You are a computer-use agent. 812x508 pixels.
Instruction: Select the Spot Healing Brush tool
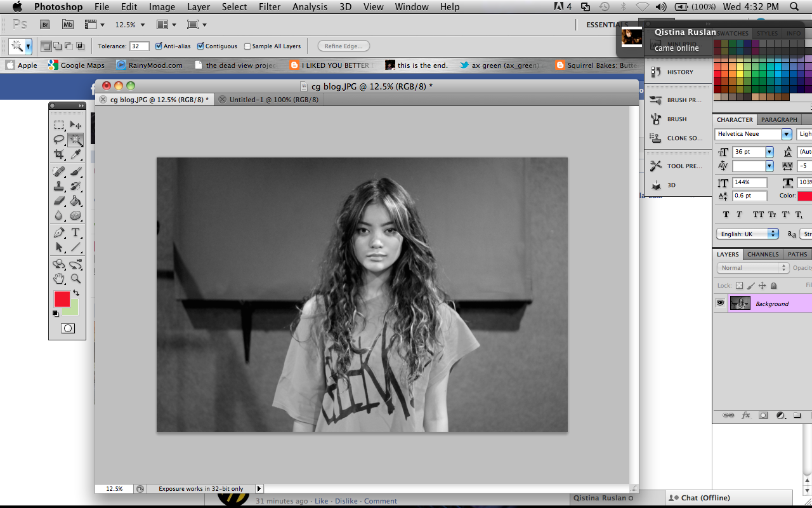59,171
